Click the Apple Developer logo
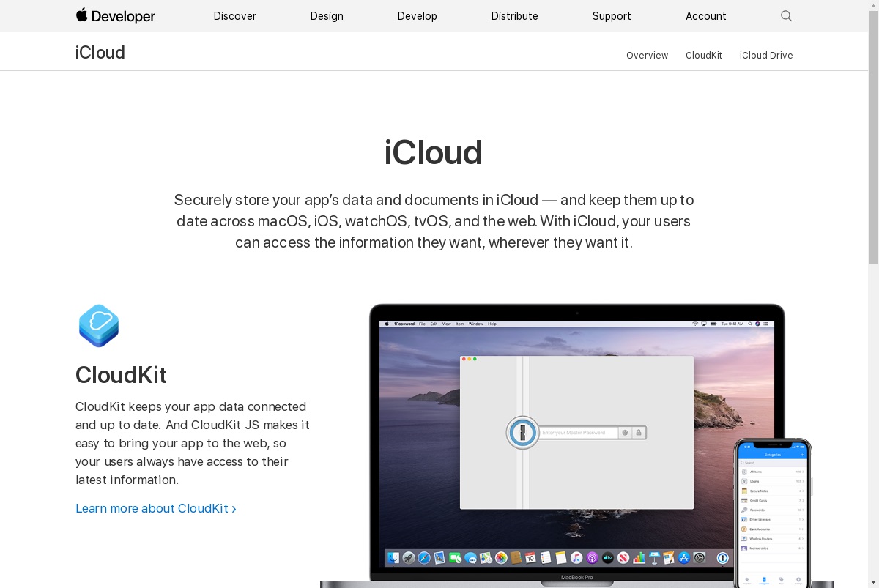The image size is (879, 588). coord(115,15)
